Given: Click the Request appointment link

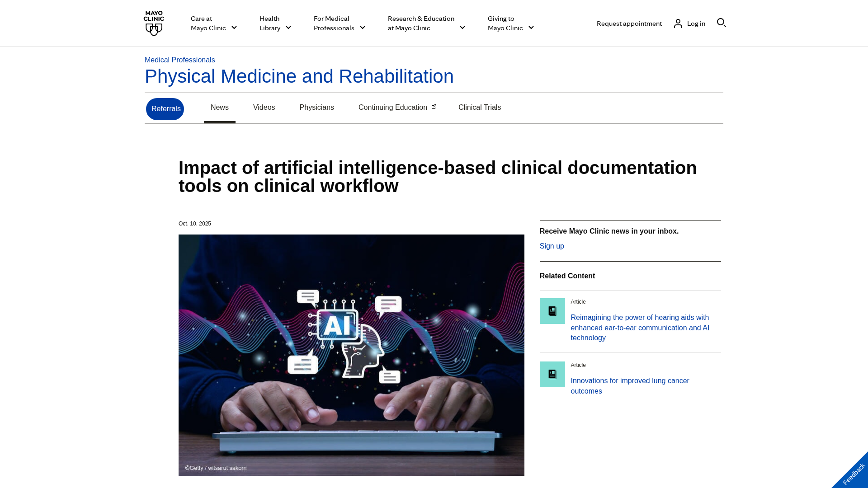Looking at the screenshot, I should 629,23.
